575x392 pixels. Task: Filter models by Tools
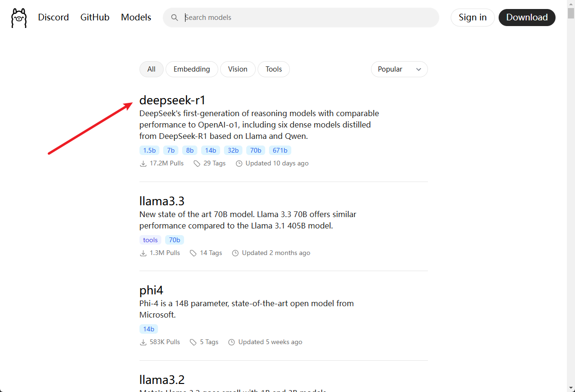(274, 69)
